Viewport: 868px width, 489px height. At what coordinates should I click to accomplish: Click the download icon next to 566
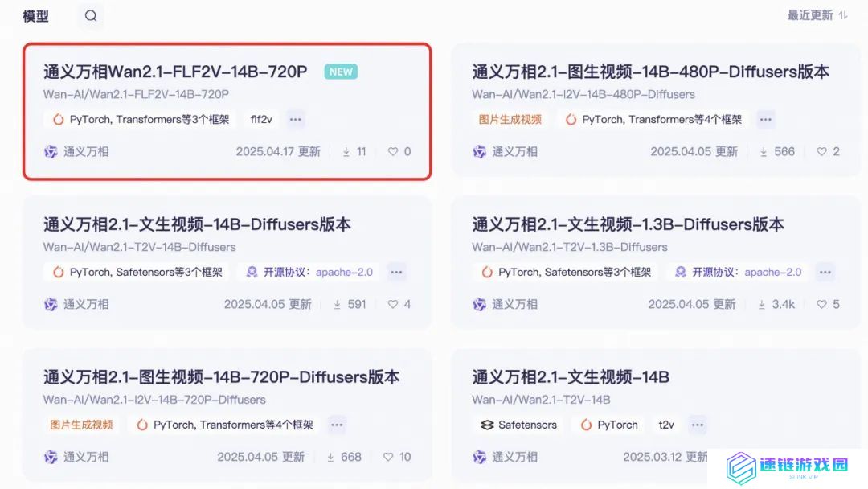click(x=764, y=152)
